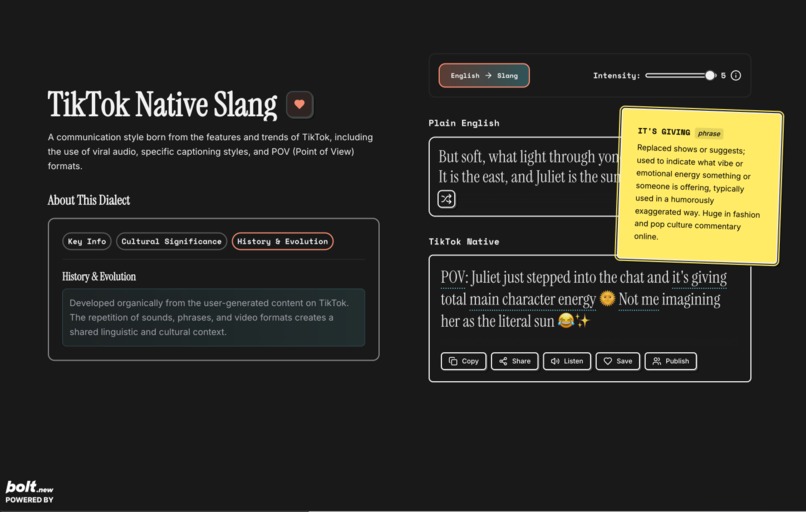
Task: Listen to the translated text
Action: (567, 361)
